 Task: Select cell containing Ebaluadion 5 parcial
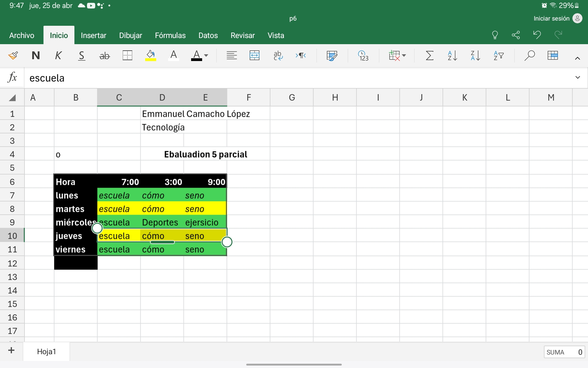(x=205, y=154)
